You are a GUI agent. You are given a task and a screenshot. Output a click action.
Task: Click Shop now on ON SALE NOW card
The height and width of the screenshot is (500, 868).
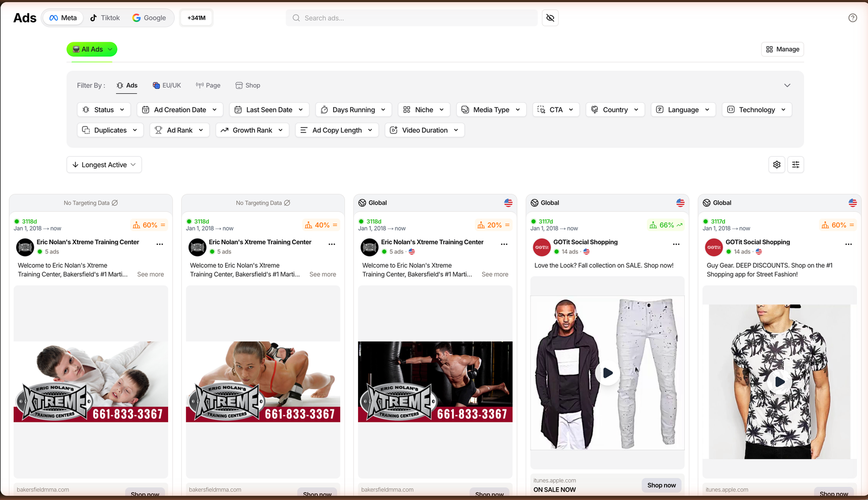(x=661, y=485)
